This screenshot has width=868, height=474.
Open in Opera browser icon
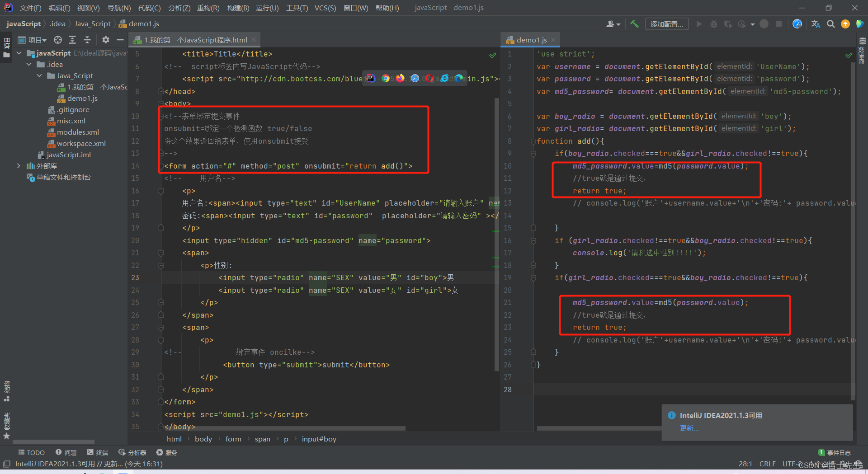coord(429,78)
